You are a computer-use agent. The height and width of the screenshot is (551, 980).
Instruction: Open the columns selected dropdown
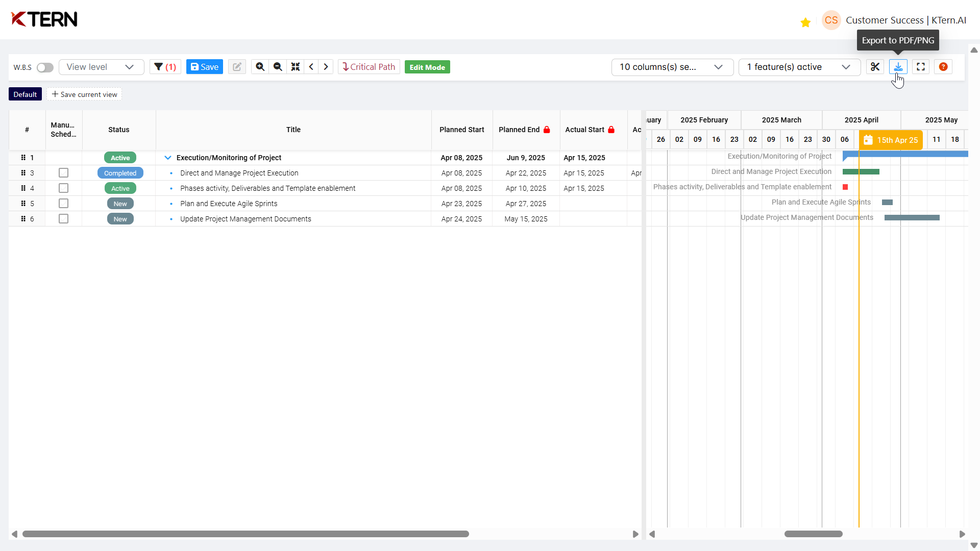pyautogui.click(x=672, y=67)
